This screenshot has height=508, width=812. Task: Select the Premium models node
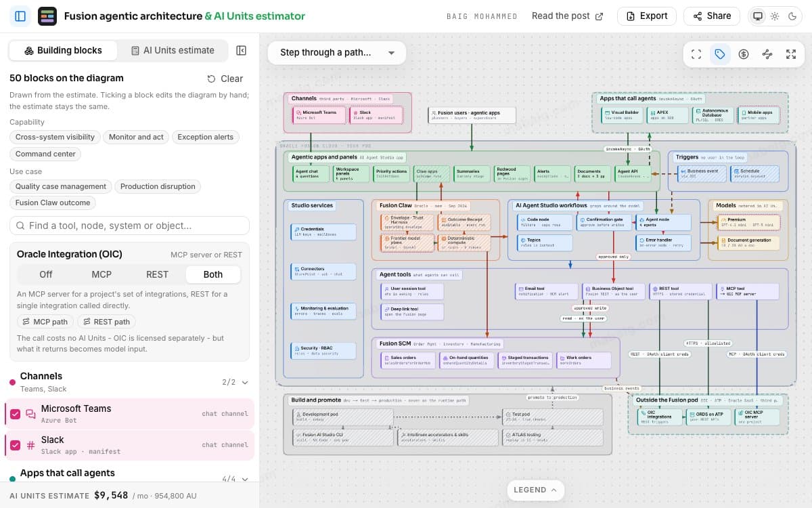coord(748,222)
